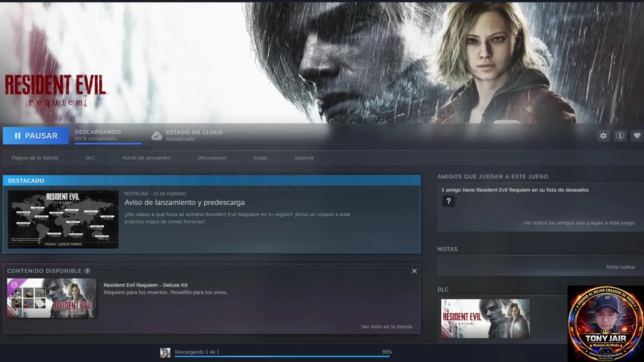Open Página de la tienda tab
The height and width of the screenshot is (362, 644).
35,158
